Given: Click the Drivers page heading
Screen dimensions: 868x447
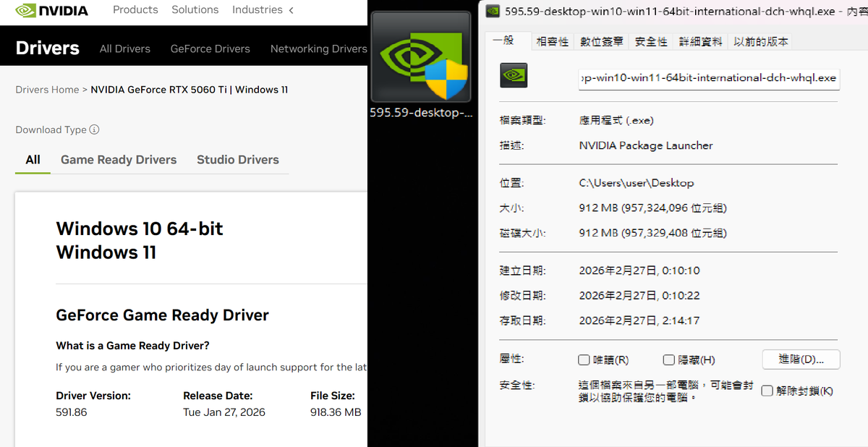Looking at the screenshot, I should click(47, 48).
